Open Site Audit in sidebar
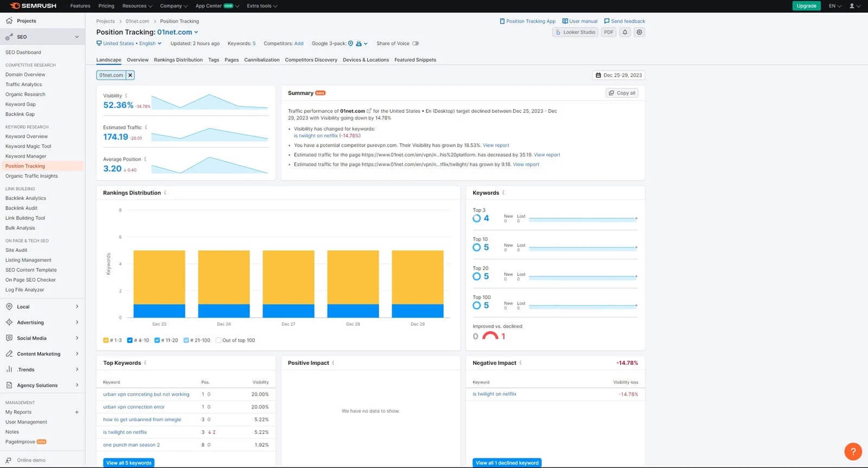 [16, 250]
